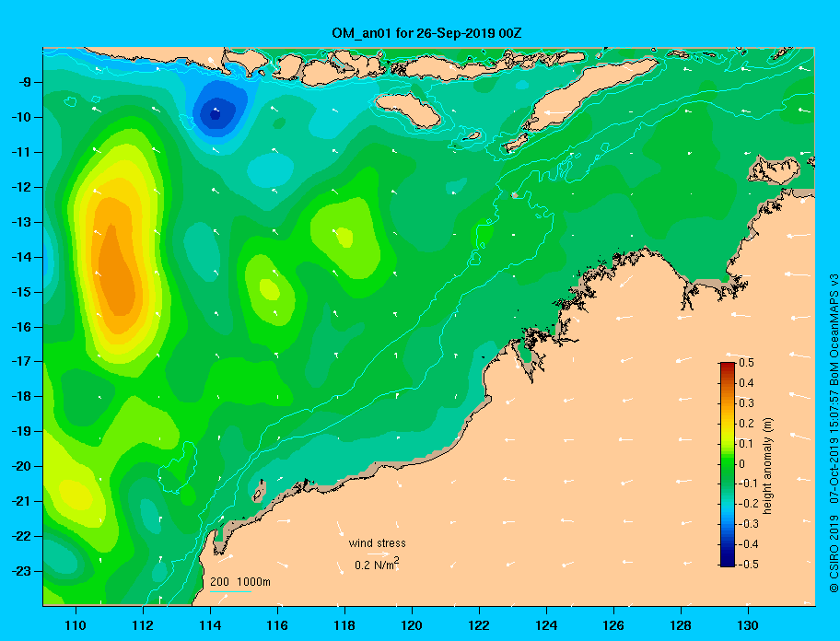Click longitude label '126' on the axis
The image size is (840, 641).
click(613, 625)
